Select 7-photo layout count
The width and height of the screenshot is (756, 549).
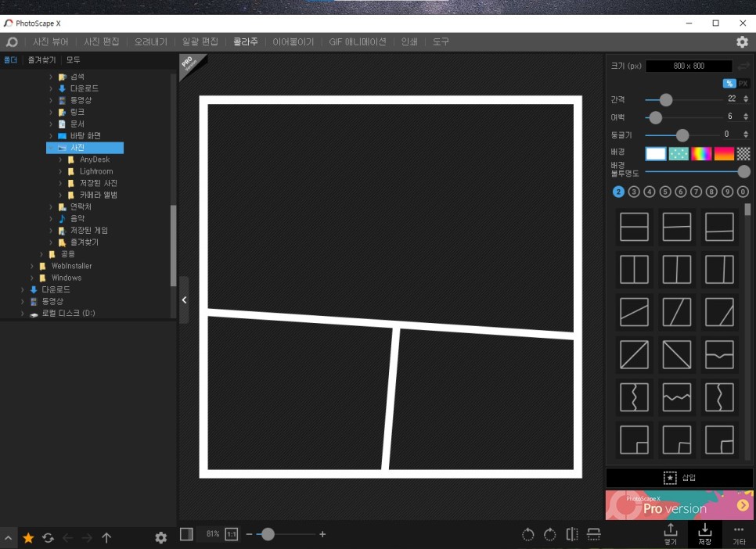pos(696,192)
